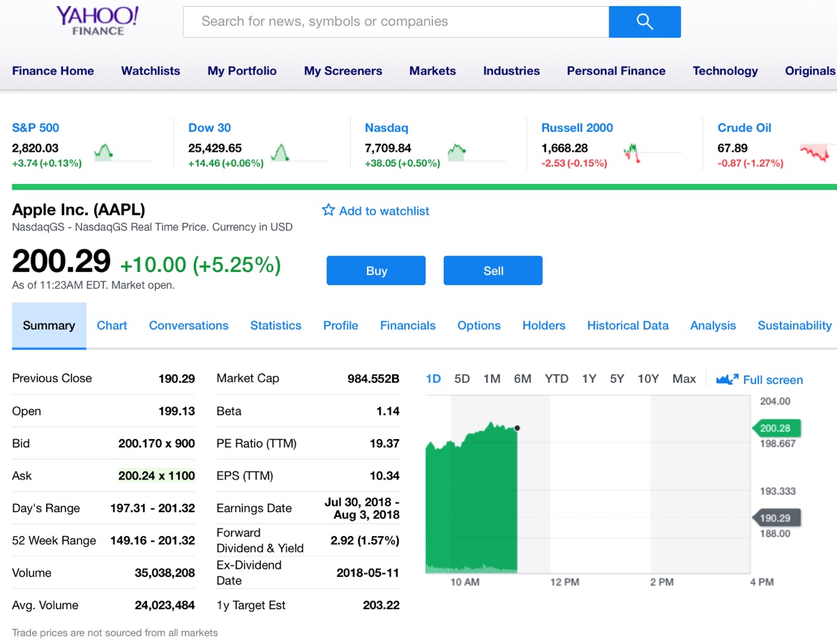This screenshot has height=644, width=837.
Task: Set chart range to Max
Action: coord(684,378)
